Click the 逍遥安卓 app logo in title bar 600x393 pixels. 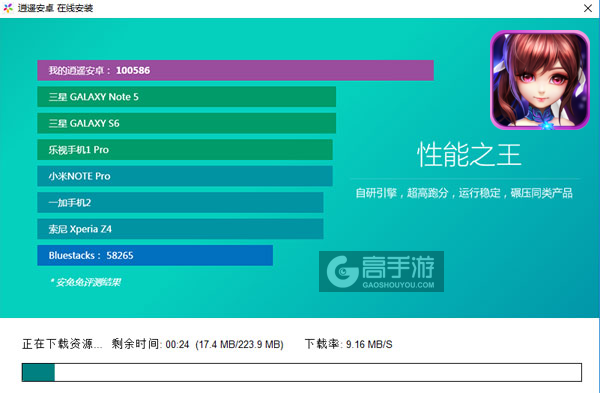pos(8,8)
